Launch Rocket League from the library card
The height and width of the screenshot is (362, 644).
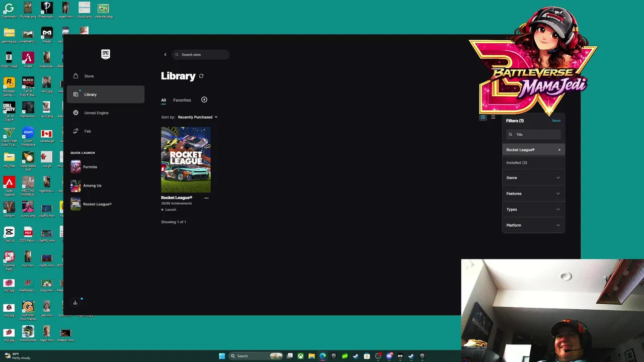click(x=169, y=210)
